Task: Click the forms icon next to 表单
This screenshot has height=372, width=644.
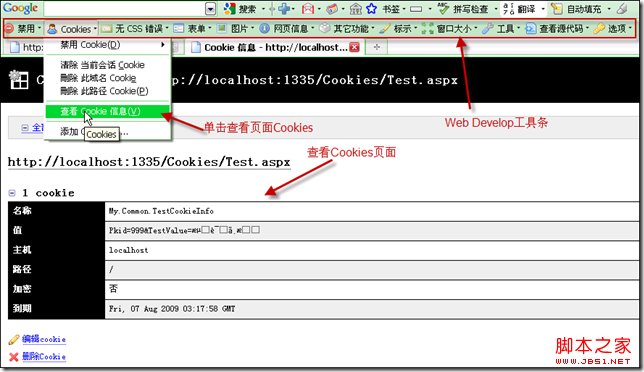Action: pyautogui.click(x=179, y=28)
